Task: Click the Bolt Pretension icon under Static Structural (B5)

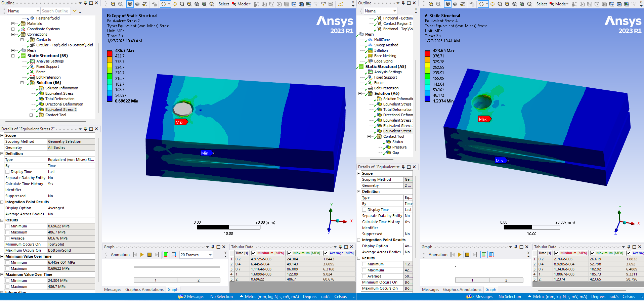Action: 32,77
